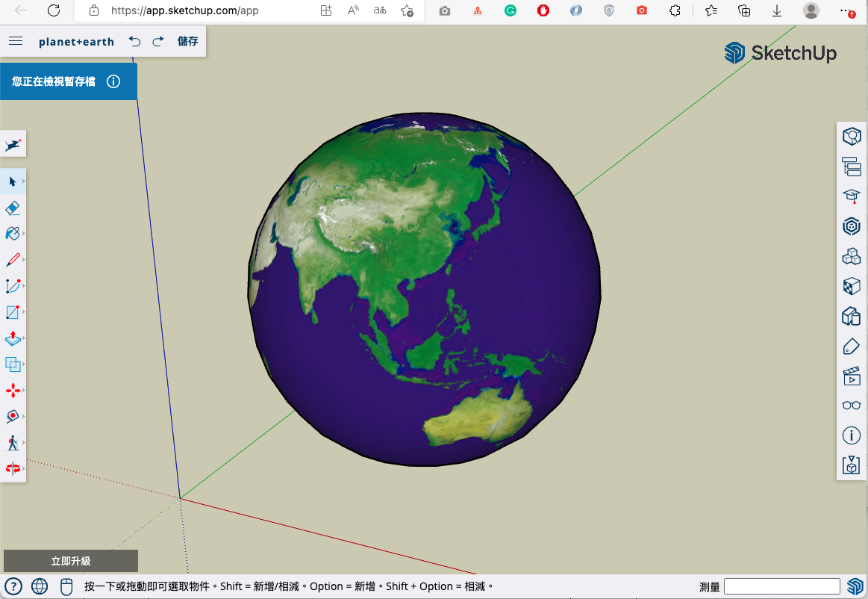868x599 pixels.
Task: Expand the Push/Pull tool flyout arrow
Action: (x=24, y=338)
